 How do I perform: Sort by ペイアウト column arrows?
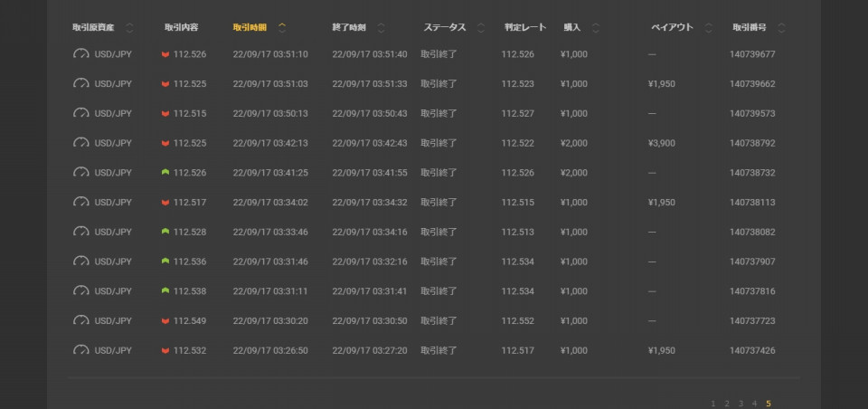click(x=709, y=28)
